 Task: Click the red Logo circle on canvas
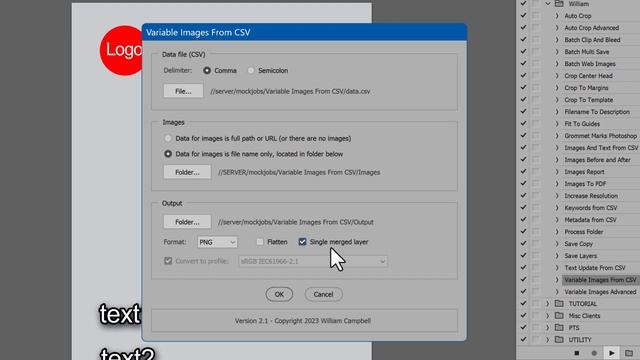point(121,51)
